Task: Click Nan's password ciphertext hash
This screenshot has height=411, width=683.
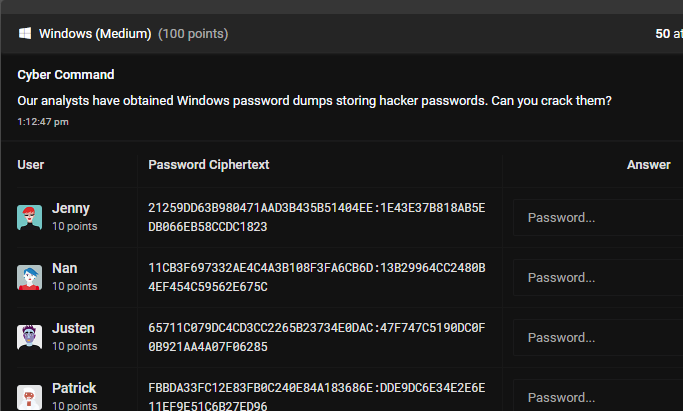Action: point(316,277)
